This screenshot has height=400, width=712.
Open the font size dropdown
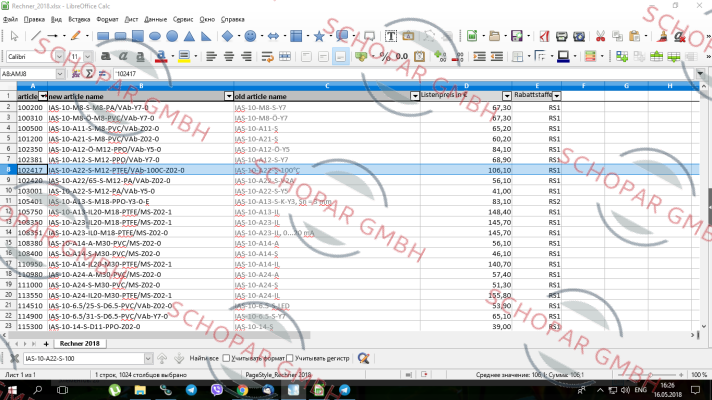(88, 56)
